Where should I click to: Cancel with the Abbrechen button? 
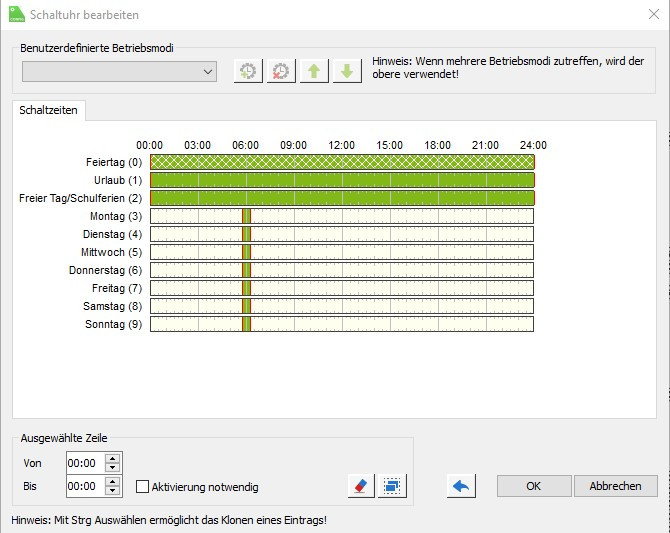(x=615, y=486)
